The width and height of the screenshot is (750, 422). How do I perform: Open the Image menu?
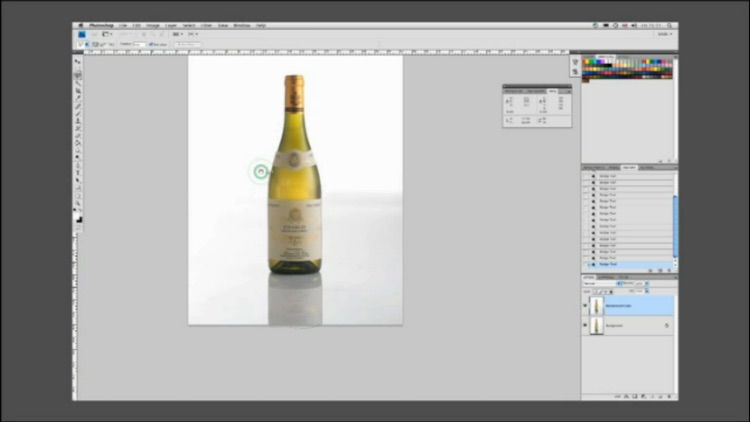[153, 25]
